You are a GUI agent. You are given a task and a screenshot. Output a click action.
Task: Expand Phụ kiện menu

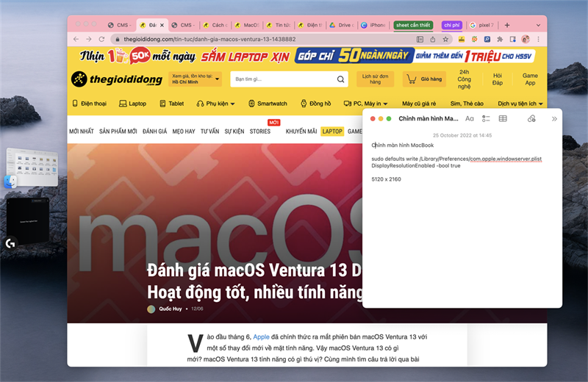coord(215,104)
